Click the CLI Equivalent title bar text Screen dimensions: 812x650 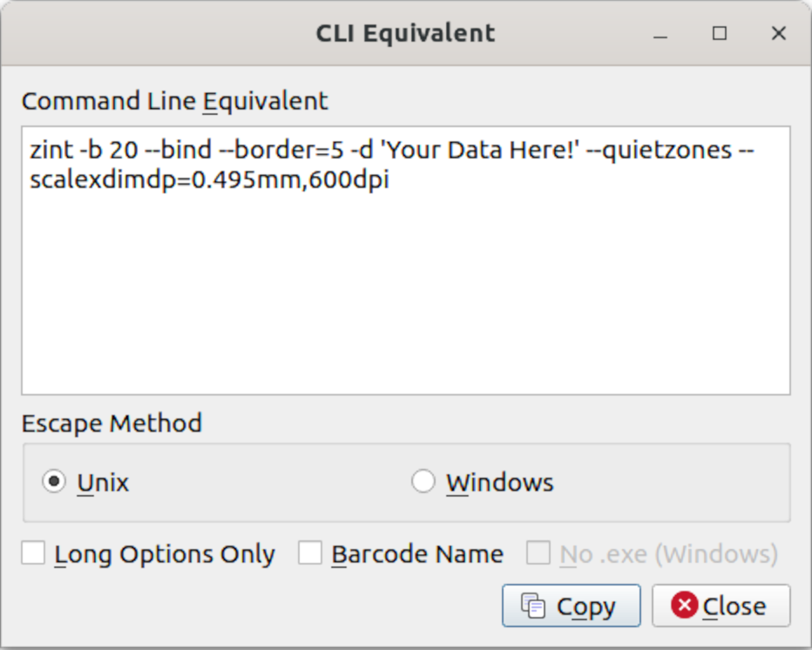(405, 32)
